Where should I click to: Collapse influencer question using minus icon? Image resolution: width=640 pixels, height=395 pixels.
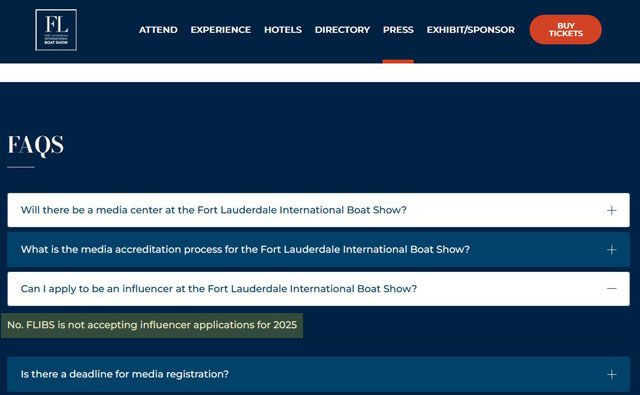coord(611,288)
